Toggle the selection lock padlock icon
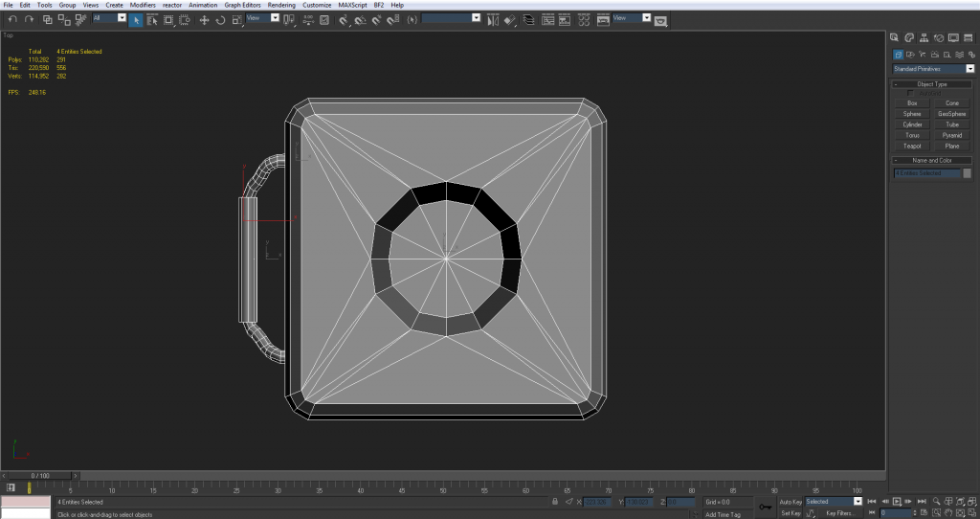 click(x=555, y=501)
